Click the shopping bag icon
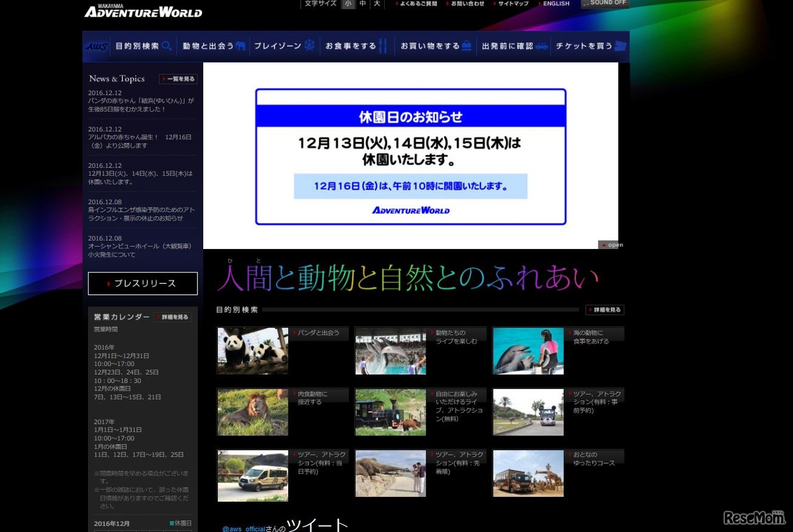Image resolution: width=793 pixels, height=532 pixels. tap(467, 46)
